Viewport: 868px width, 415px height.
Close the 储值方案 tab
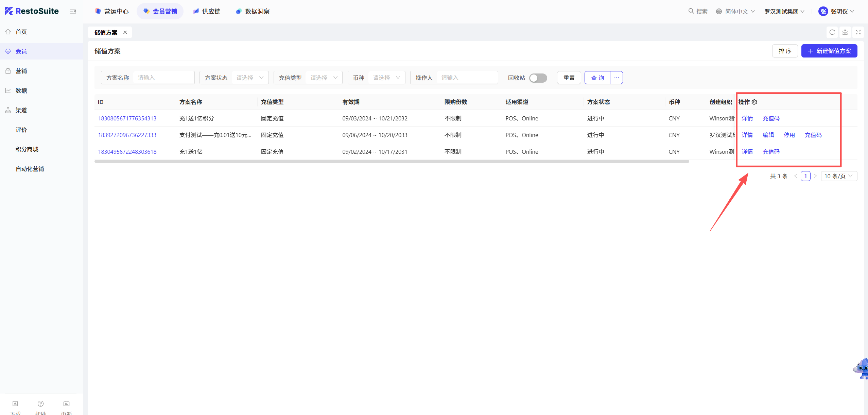(x=125, y=32)
